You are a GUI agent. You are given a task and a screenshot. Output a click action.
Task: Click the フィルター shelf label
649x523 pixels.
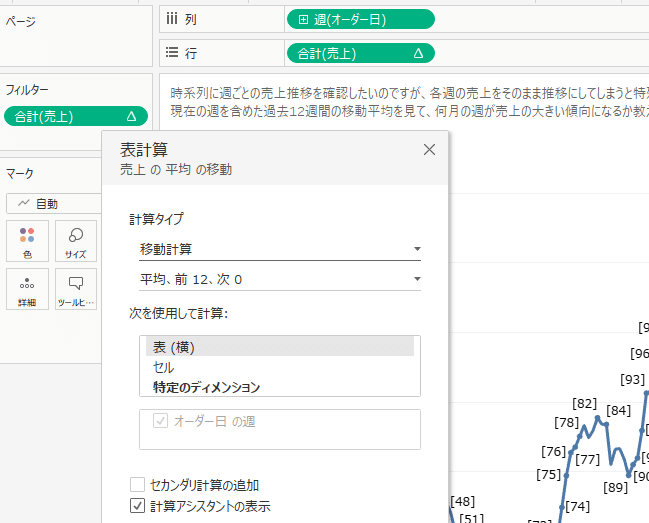tap(27, 89)
